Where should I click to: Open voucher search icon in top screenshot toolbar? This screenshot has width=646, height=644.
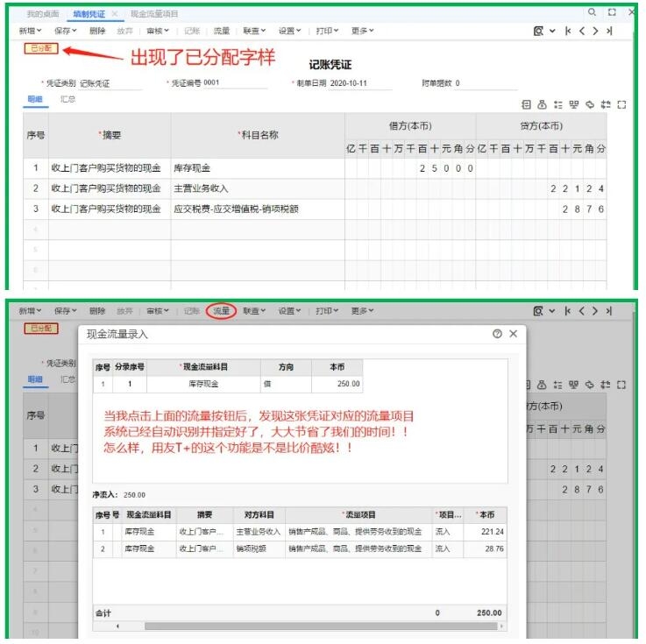[538, 31]
